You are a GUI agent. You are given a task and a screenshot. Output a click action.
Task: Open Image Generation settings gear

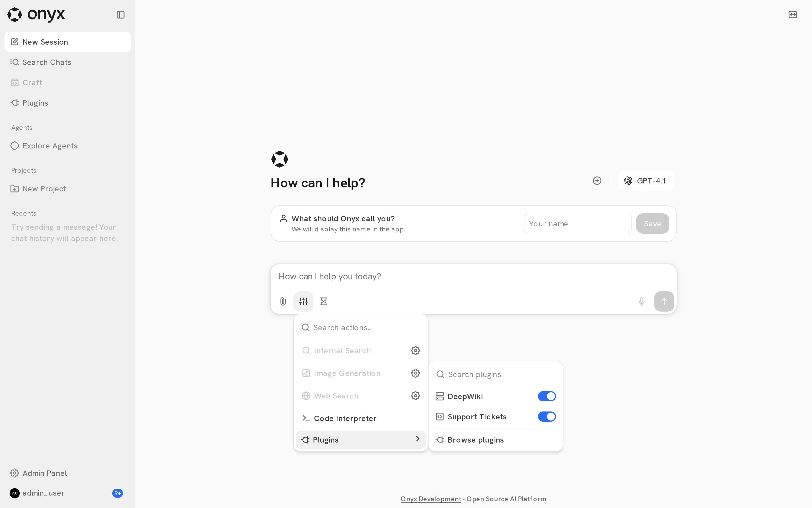[415, 373]
